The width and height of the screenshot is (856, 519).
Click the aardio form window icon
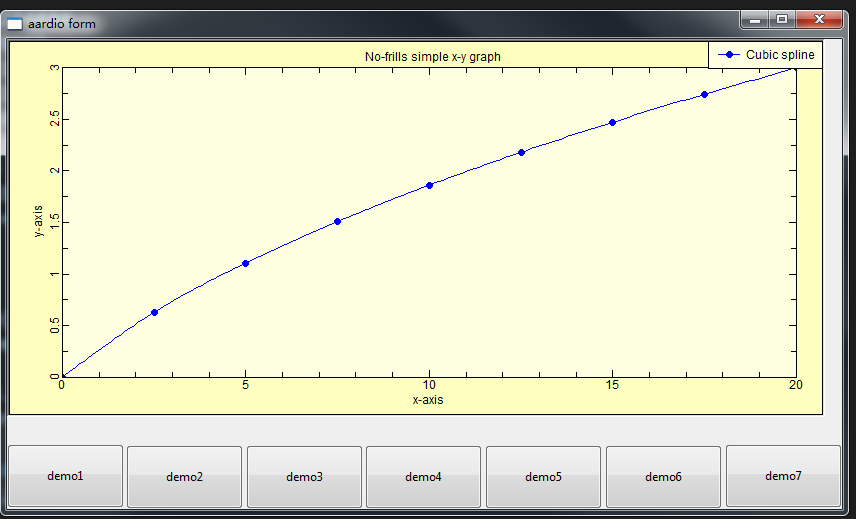click(15, 24)
